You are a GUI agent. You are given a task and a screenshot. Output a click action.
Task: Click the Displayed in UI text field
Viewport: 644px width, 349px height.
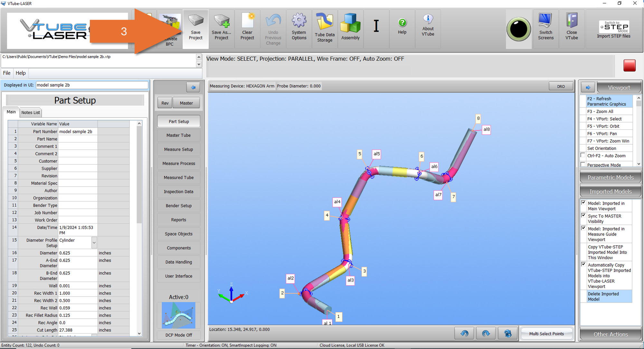92,85
